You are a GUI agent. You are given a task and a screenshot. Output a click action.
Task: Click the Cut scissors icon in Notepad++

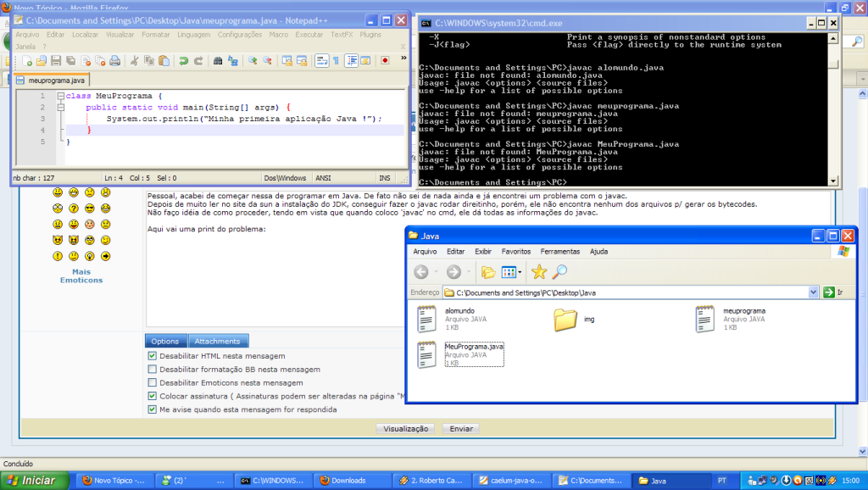(134, 61)
